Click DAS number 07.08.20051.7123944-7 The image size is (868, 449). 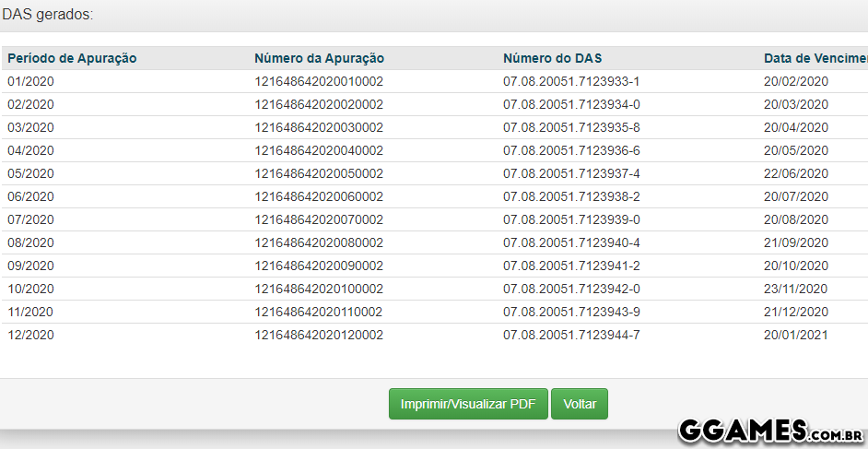pyautogui.click(x=571, y=335)
